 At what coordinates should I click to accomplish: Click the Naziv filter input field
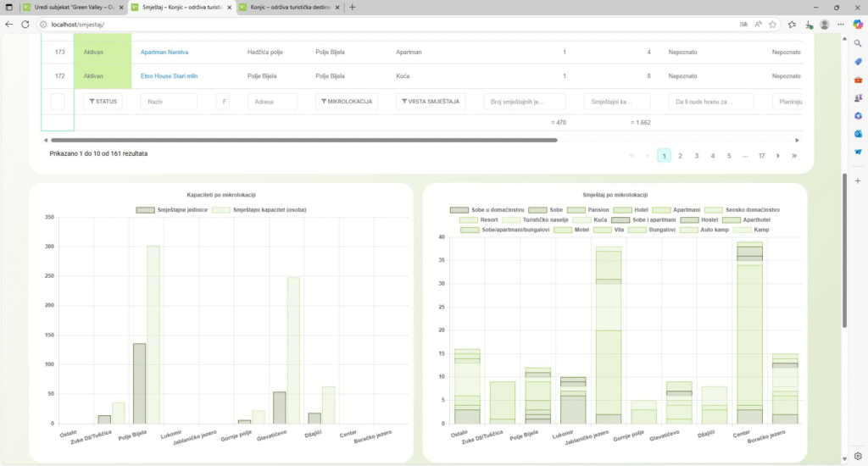coord(169,102)
